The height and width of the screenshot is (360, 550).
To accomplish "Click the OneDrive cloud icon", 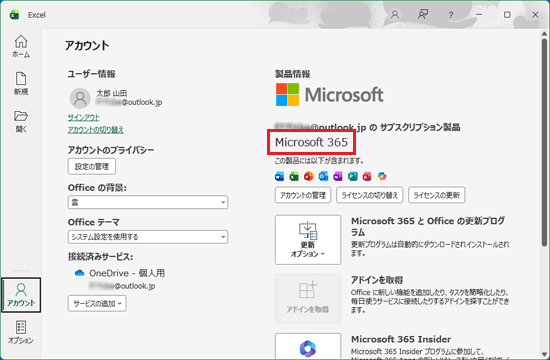I will [80, 273].
